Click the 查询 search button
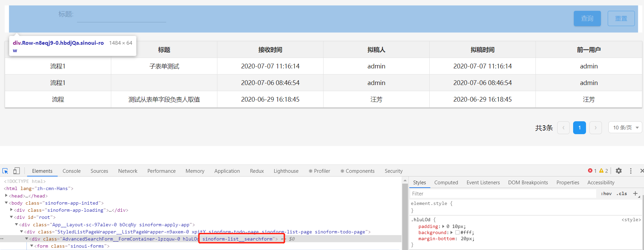This screenshot has width=644, height=250. (587, 19)
